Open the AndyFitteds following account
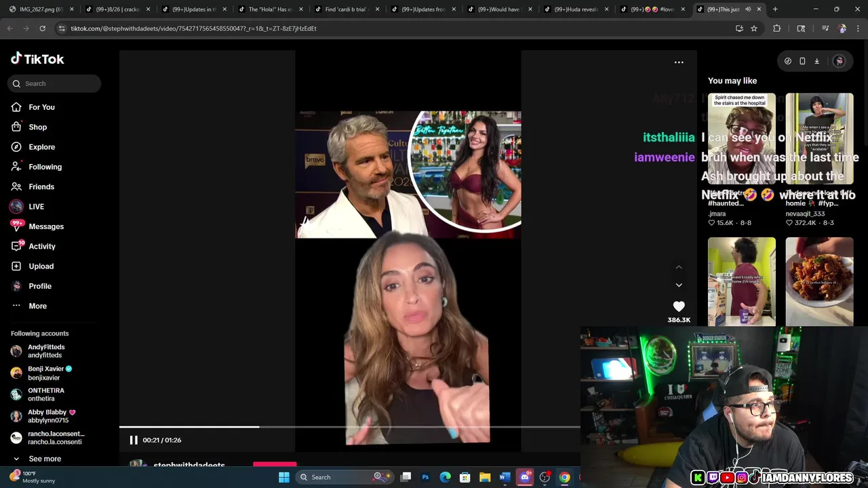The height and width of the screenshot is (488, 868). (x=38, y=351)
